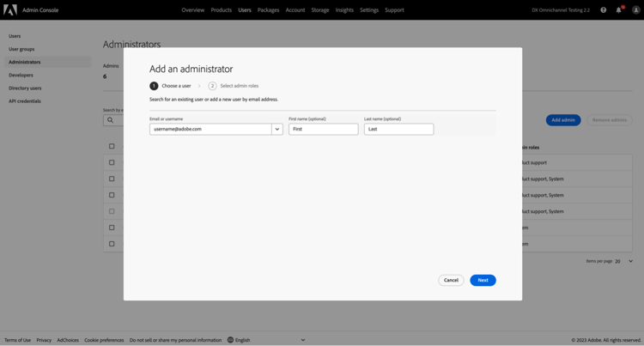The image size is (644, 346).
Task: Focus the First name input field
Action: click(323, 129)
